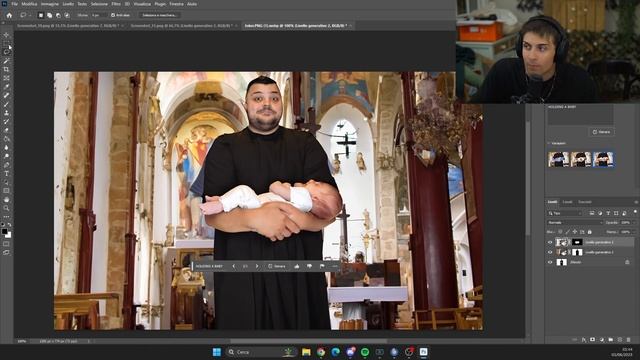Click the new group folder icon

click(x=611, y=340)
